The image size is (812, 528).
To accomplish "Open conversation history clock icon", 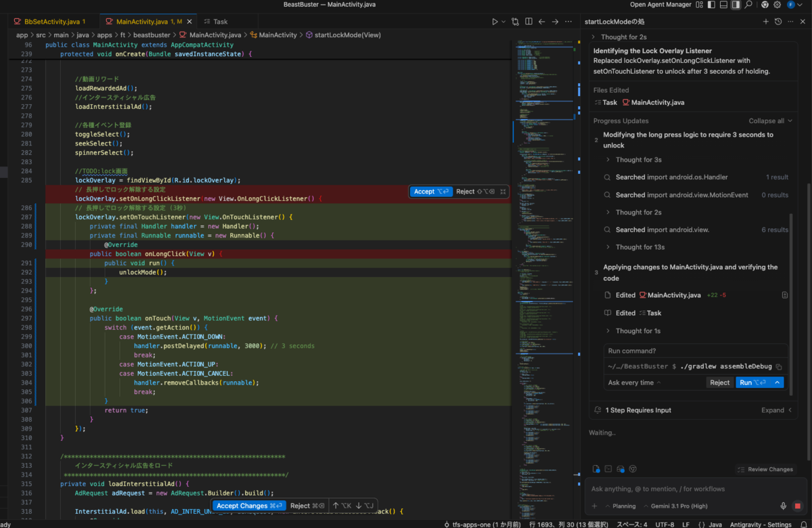I will [x=778, y=22].
